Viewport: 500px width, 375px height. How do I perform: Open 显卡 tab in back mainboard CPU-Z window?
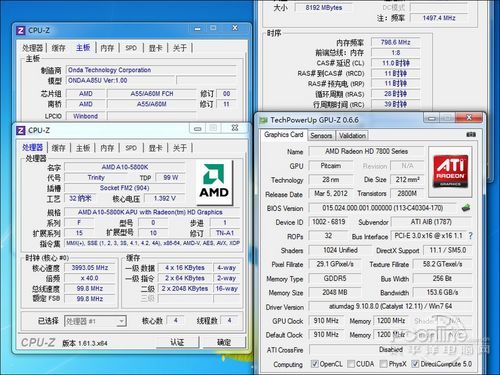[x=155, y=48]
